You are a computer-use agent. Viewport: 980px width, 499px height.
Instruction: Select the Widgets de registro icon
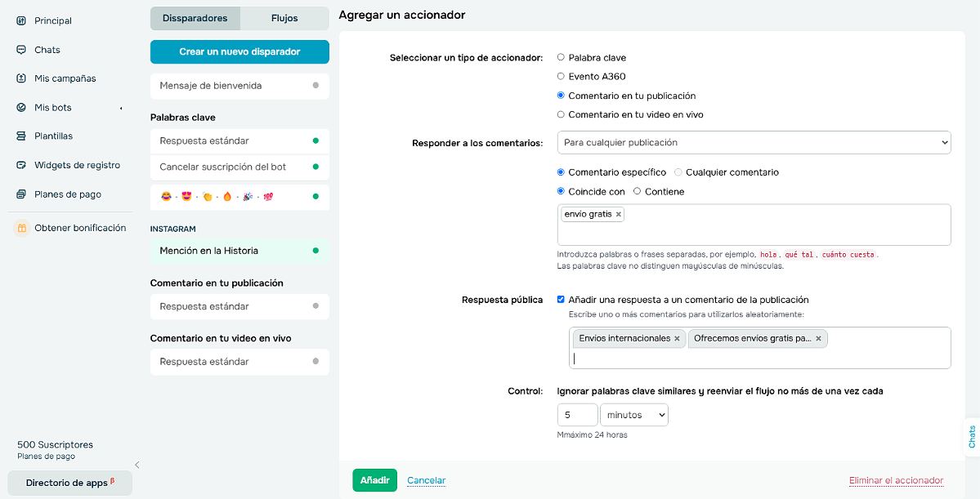click(x=20, y=164)
